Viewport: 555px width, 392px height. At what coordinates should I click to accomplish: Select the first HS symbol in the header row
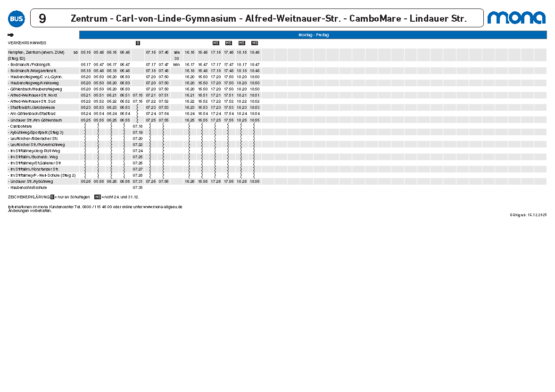tap(216, 43)
